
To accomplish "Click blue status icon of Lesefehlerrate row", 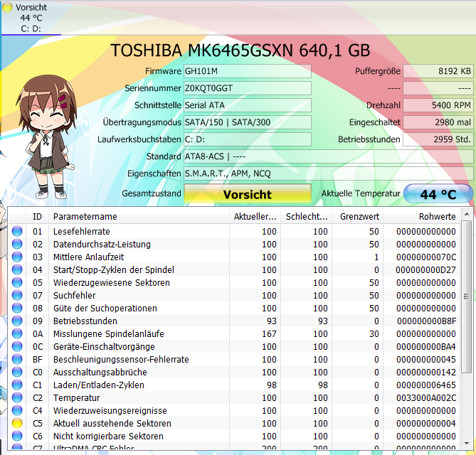I will [17, 231].
